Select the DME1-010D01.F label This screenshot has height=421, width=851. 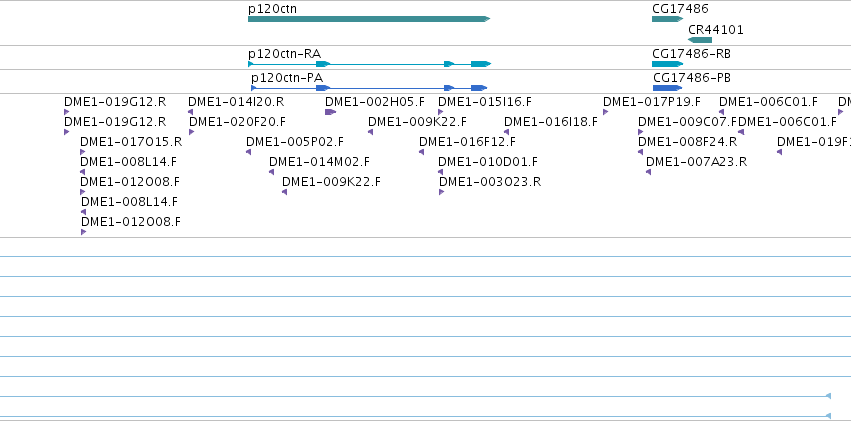488,162
